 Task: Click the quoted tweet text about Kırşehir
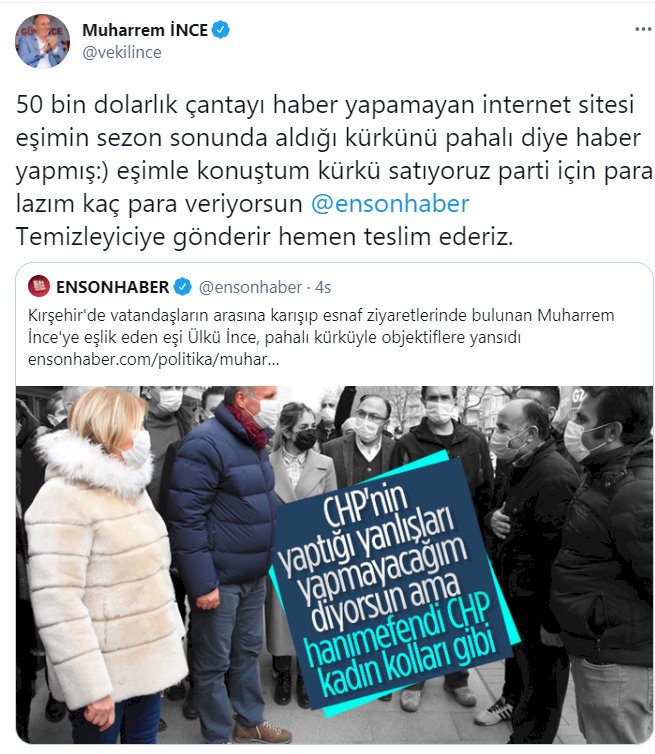tap(321, 326)
